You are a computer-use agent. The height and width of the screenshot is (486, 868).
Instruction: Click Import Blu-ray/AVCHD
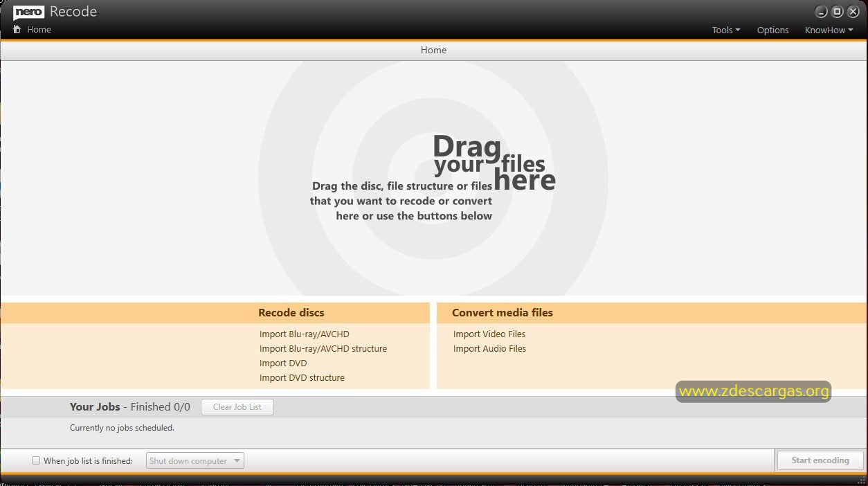point(305,334)
